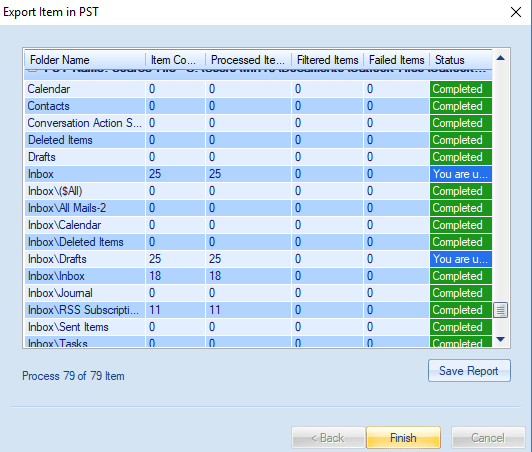Click Completed status of Inbox\Sent Items row
Viewport: 532px width, 452px height.
tap(461, 327)
